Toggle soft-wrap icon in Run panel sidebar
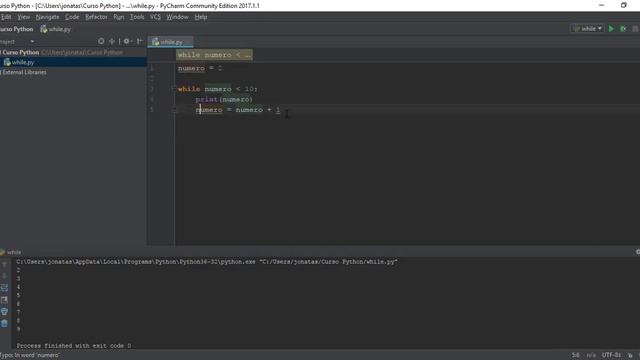The height and width of the screenshot is (360, 640). tap(4, 288)
